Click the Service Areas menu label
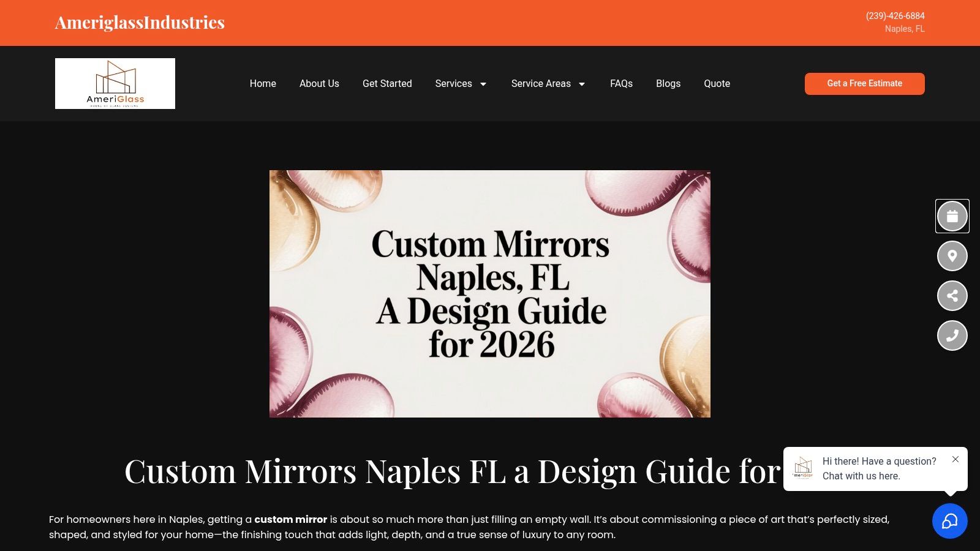980x551 pixels. [x=541, y=84]
